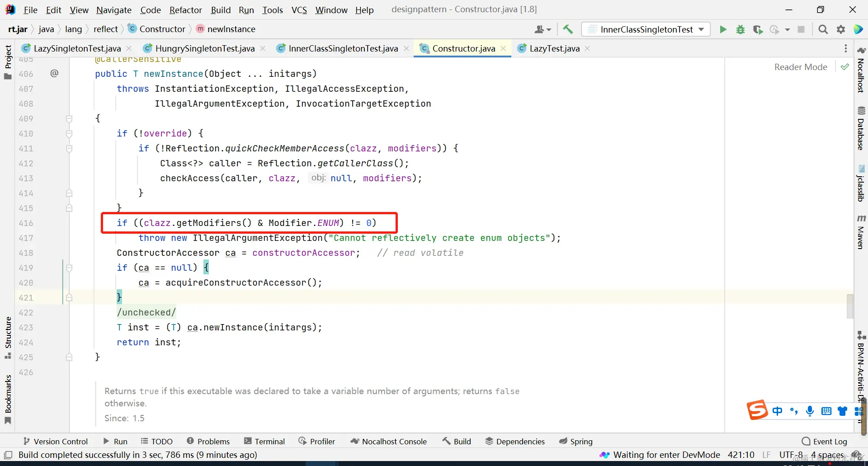Click Sogou soft keyboard icon

(826, 411)
